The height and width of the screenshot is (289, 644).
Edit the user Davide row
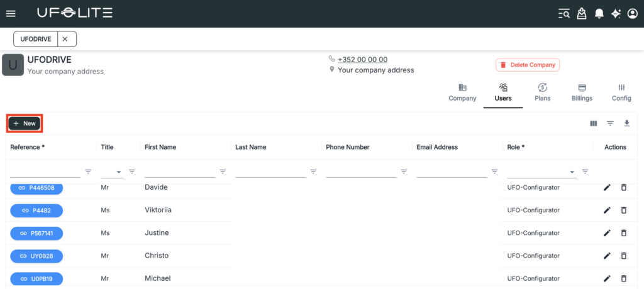click(607, 187)
